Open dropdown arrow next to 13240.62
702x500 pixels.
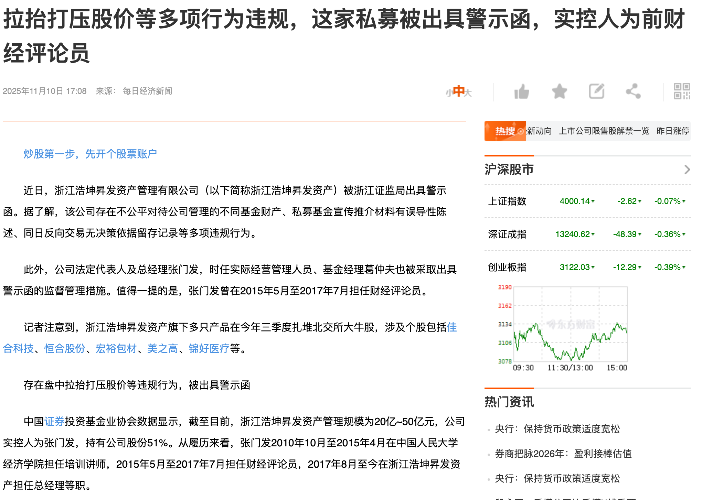pyautogui.click(x=593, y=234)
